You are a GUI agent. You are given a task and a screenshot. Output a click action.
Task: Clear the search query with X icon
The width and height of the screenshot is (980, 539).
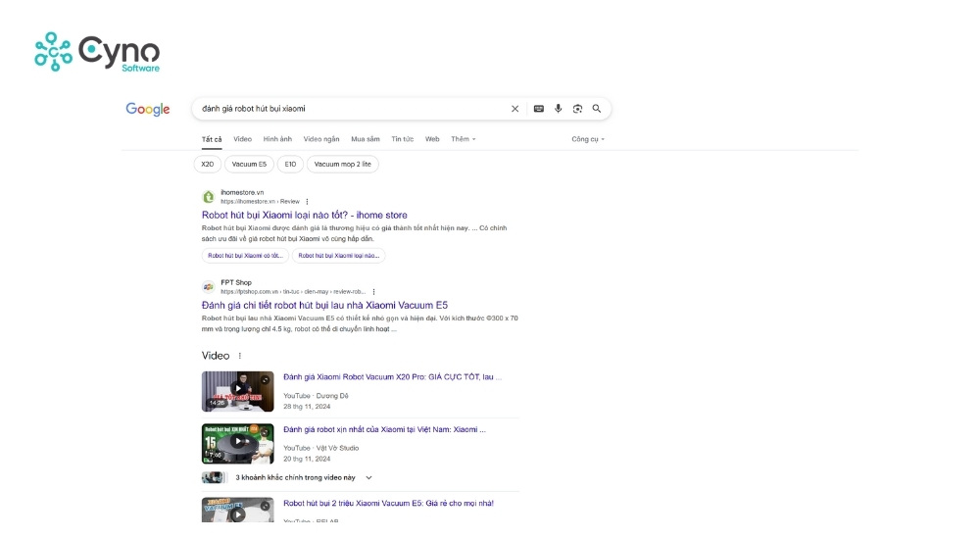(x=515, y=109)
